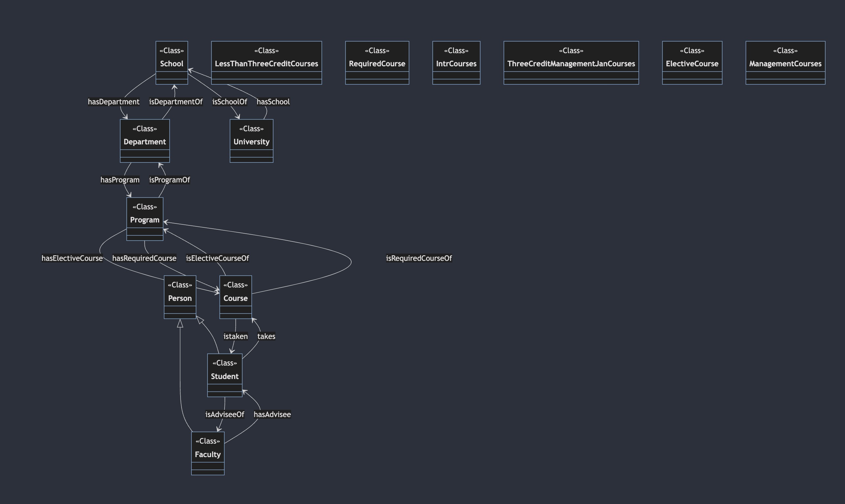The image size is (845, 504).
Task: Select the hasRequiredCourse relation label
Action: click(144, 258)
